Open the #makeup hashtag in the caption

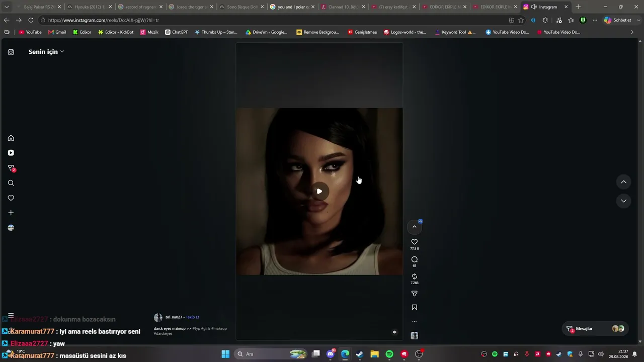click(x=219, y=328)
